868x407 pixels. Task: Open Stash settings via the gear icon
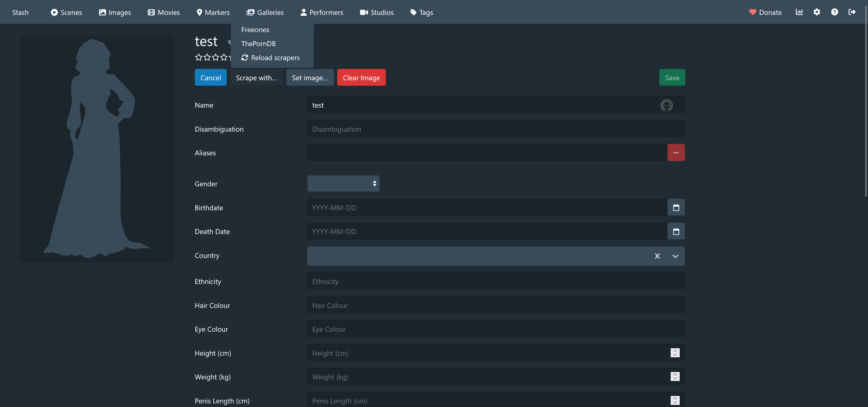(x=817, y=12)
